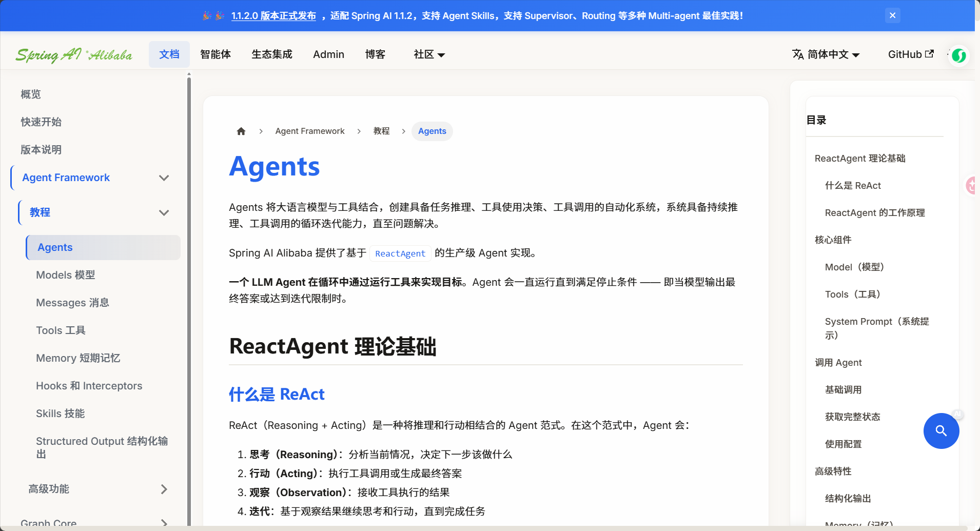Open the 版本说明 sidebar page
Screen dimensions: 980x531
coord(41,150)
